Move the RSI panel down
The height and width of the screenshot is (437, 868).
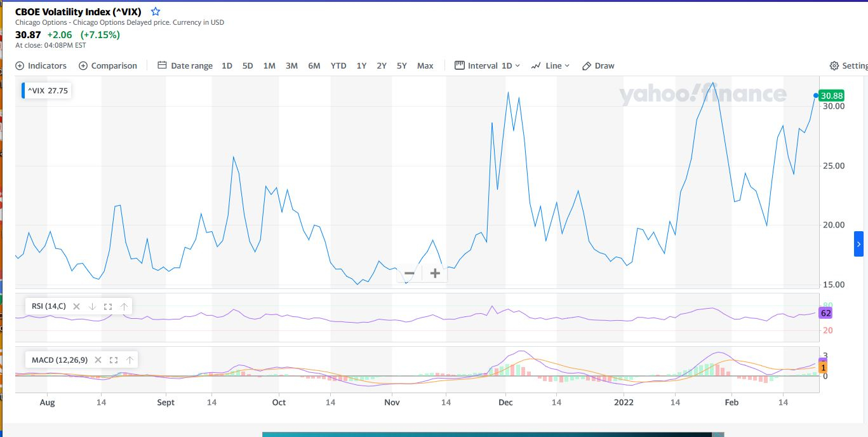[92, 306]
